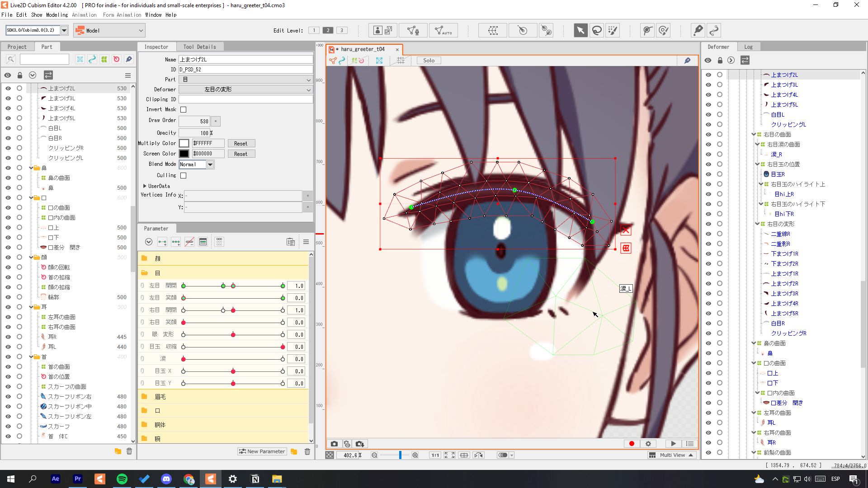Zoom out with the magnifier minus icon
Image resolution: width=868 pixels, height=488 pixels.
point(374,455)
